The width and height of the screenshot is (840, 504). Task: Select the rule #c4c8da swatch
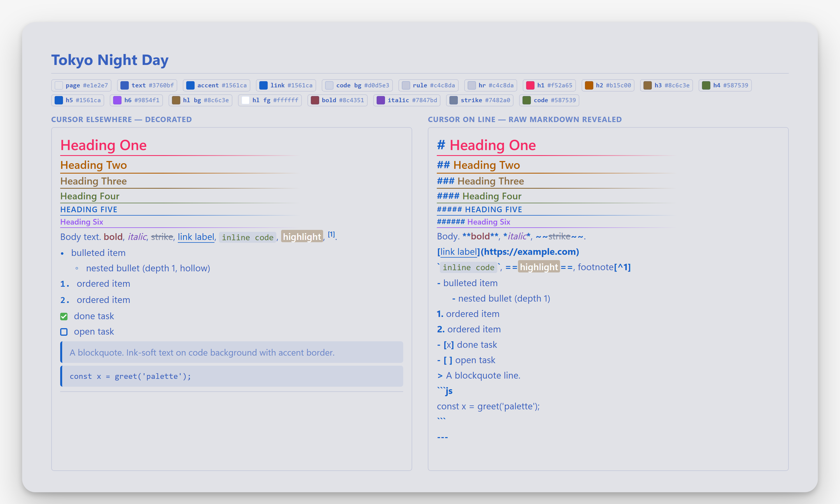click(x=428, y=85)
